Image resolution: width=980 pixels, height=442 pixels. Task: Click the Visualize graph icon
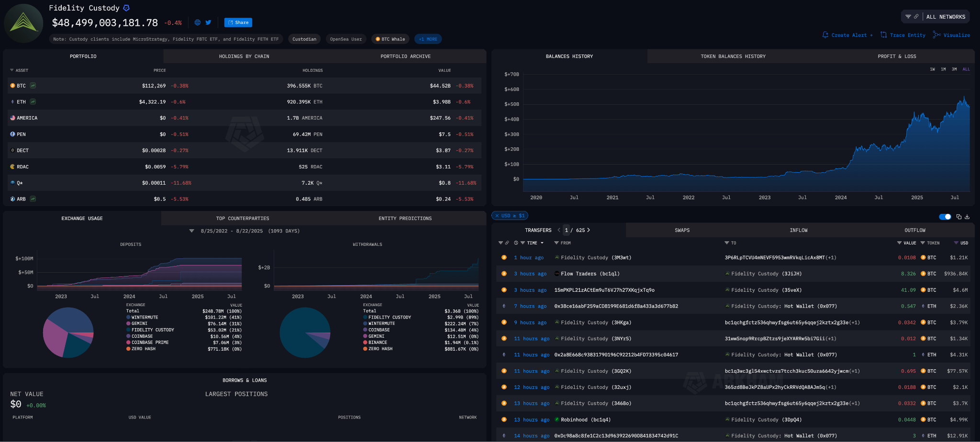tap(937, 35)
